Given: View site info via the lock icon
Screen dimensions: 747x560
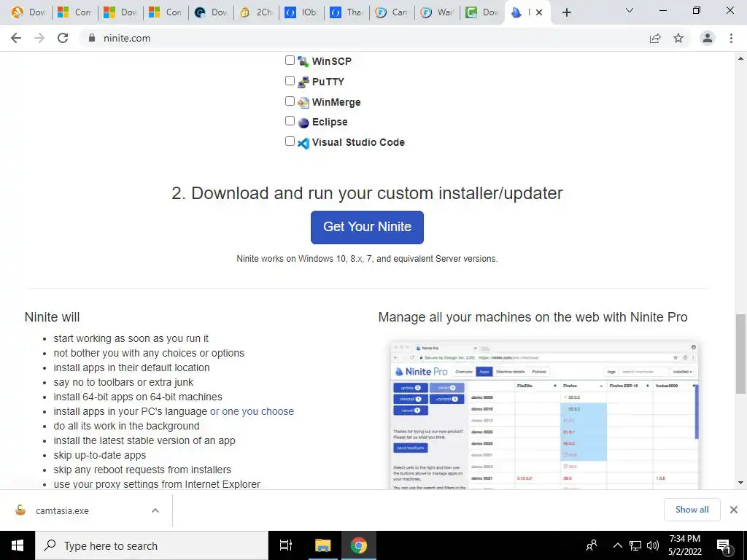Looking at the screenshot, I should pyautogui.click(x=91, y=38).
